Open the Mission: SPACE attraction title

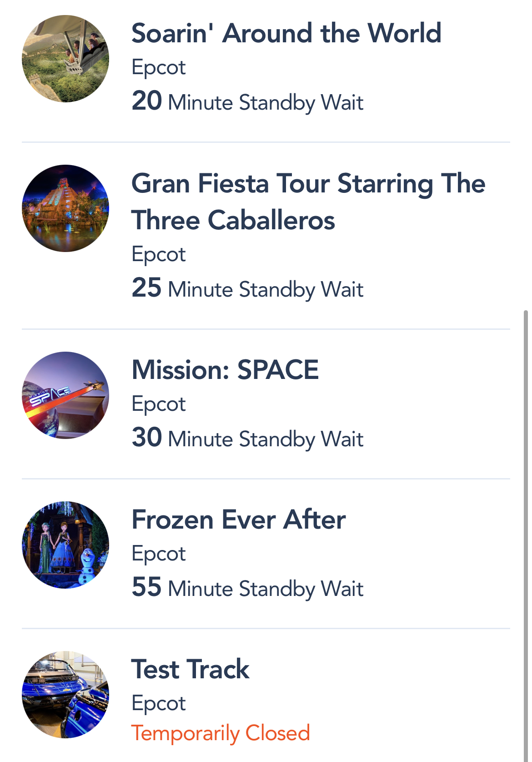[225, 369]
